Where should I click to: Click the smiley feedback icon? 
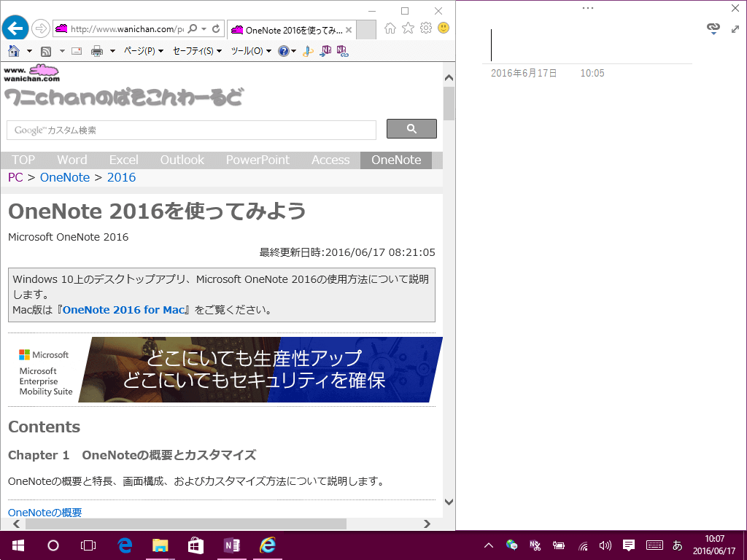[444, 28]
